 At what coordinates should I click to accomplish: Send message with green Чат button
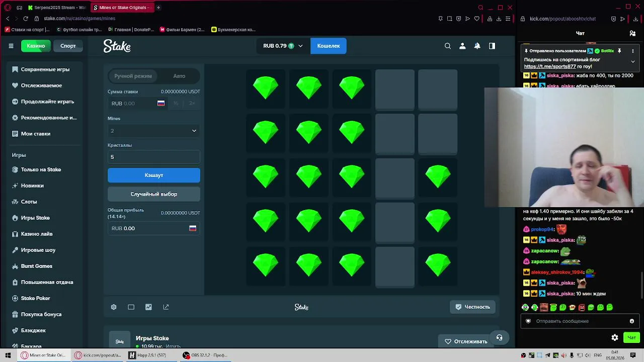pos(631,337)
